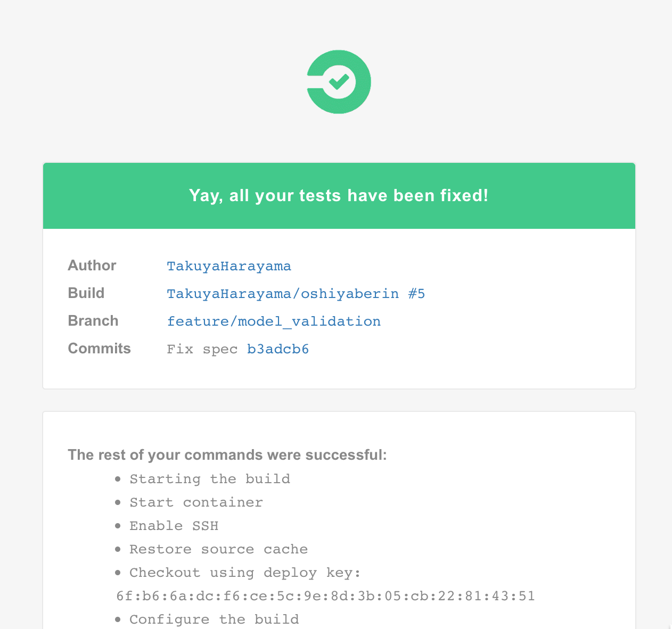Image resolution: width=672 pixels, height=629 pixels.
Task: Click the Branch field label
Action: pyautogui.click(x=93, y=321)
